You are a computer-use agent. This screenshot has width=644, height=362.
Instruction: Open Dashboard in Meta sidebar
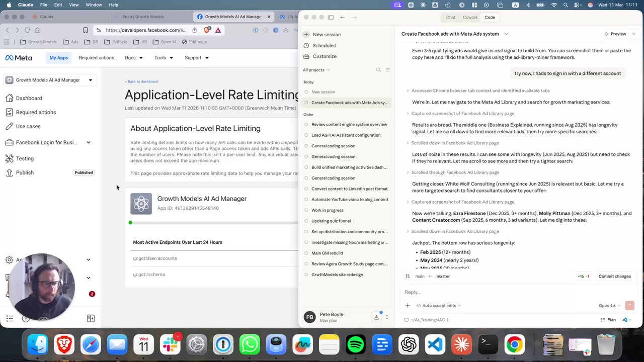29,99
